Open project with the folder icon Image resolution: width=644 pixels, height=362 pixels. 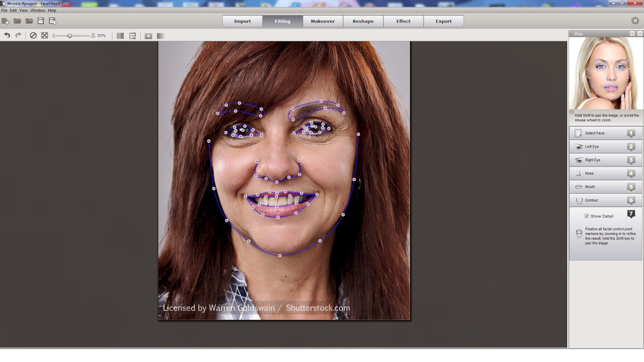[17, 21]
